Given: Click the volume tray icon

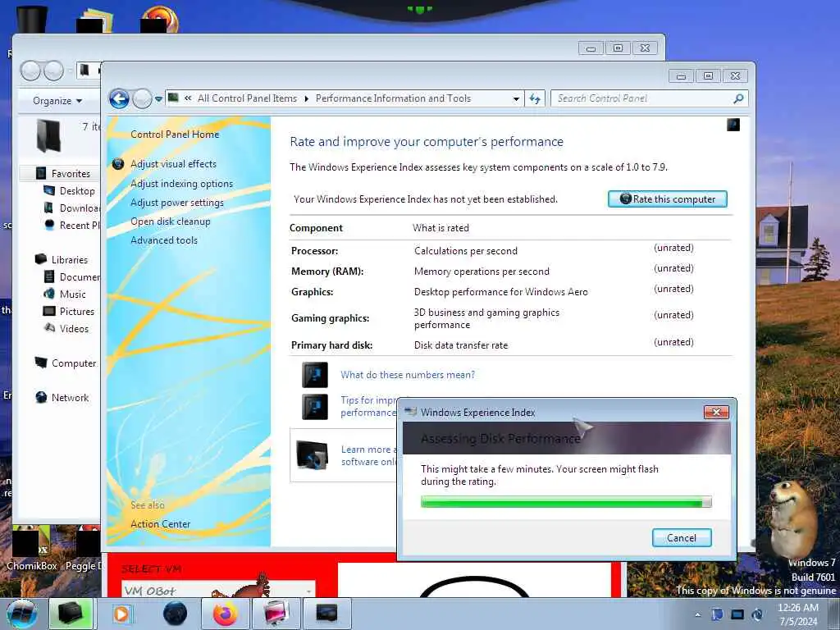Looking at the screenshot, I should 757,614.
